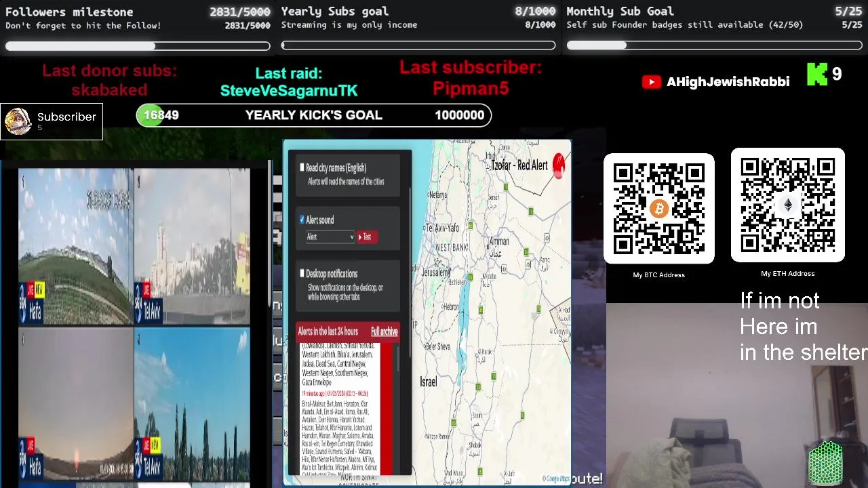
Task: Click the 'Netanya' map label
Action: (438, 195)
